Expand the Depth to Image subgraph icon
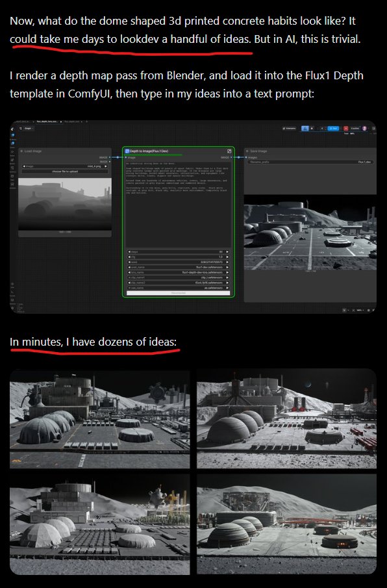This screenshot has height=588, width=387. click(229, 151)
